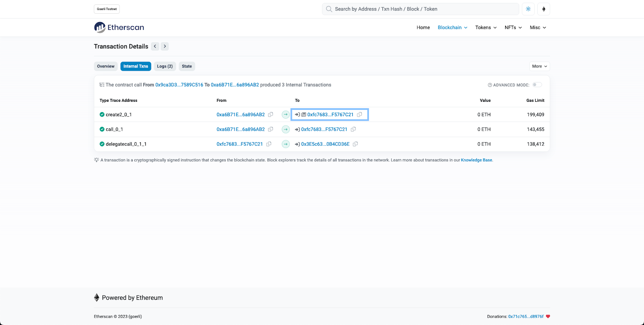Screen dimensions: 644x325
Task: Expand the NFTs menu
Action: (x=513, y=27)
